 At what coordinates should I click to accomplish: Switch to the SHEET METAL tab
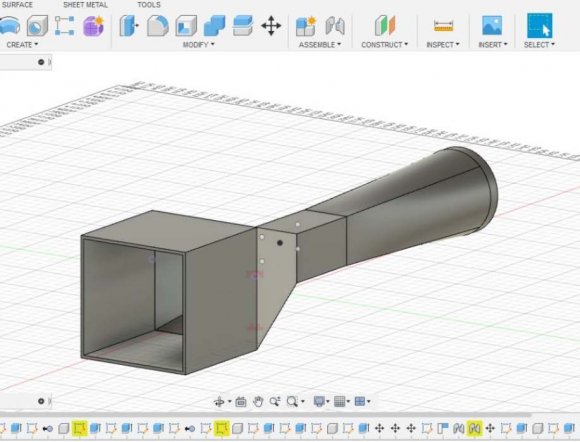coord(85,5)
